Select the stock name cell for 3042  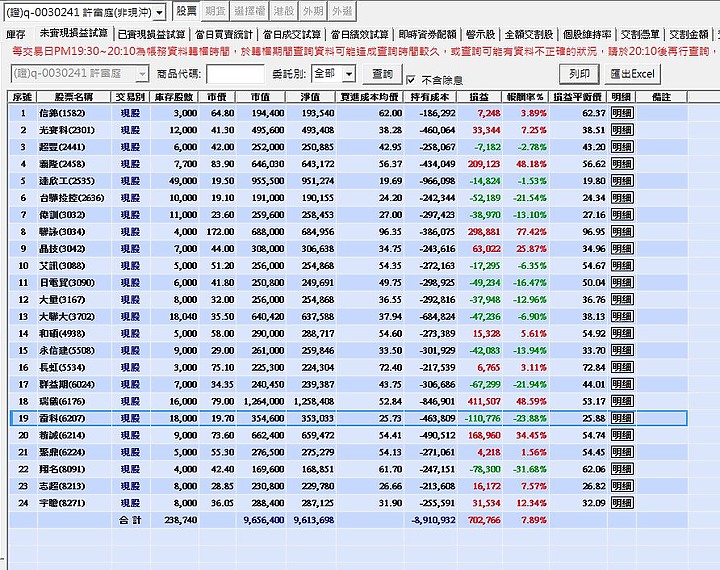(x=74, y=249)
